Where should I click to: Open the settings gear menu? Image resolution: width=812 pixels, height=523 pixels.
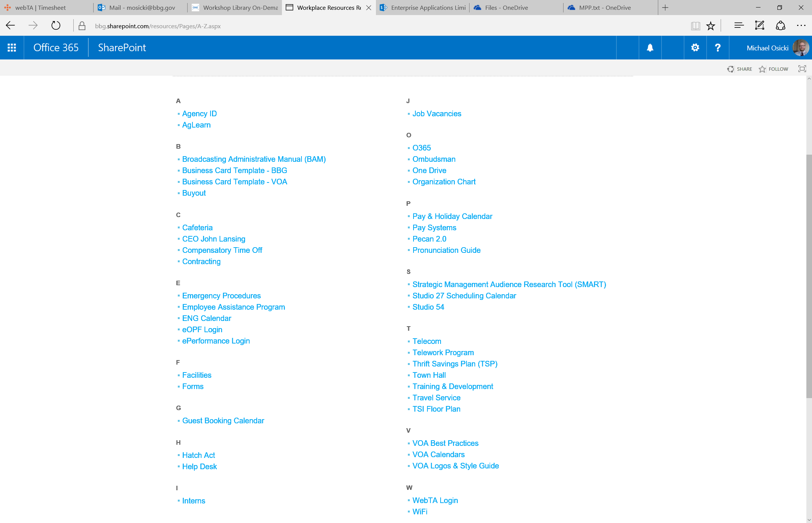pos(695,48)
